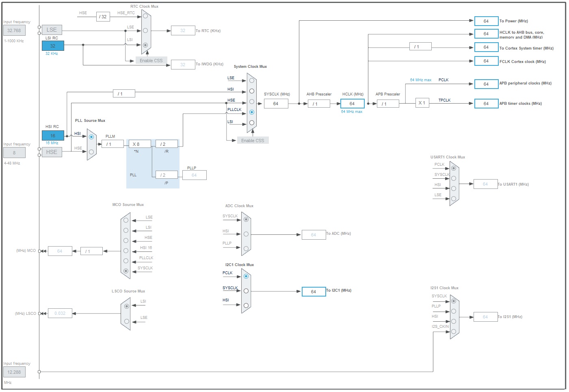The image size is (569, 392).
Task: Select SYSCLK in the I2C1 Clock Mux
Action: [246, 291]
